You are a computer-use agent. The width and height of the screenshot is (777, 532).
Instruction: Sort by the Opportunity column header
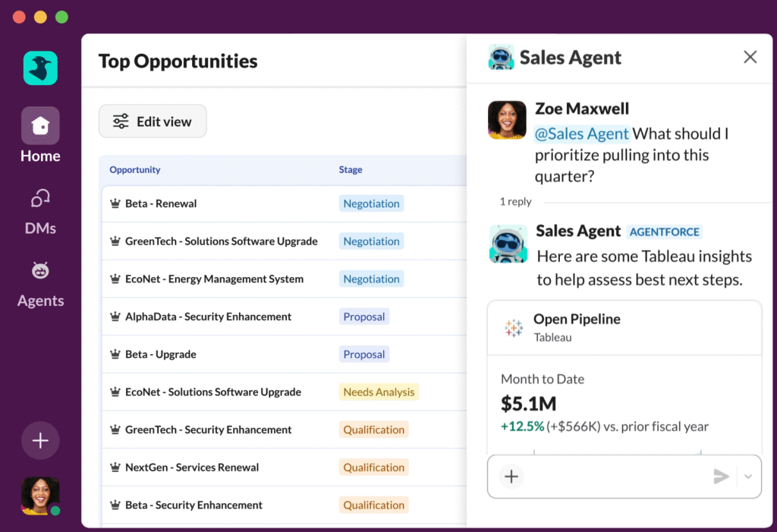(135, 170)
